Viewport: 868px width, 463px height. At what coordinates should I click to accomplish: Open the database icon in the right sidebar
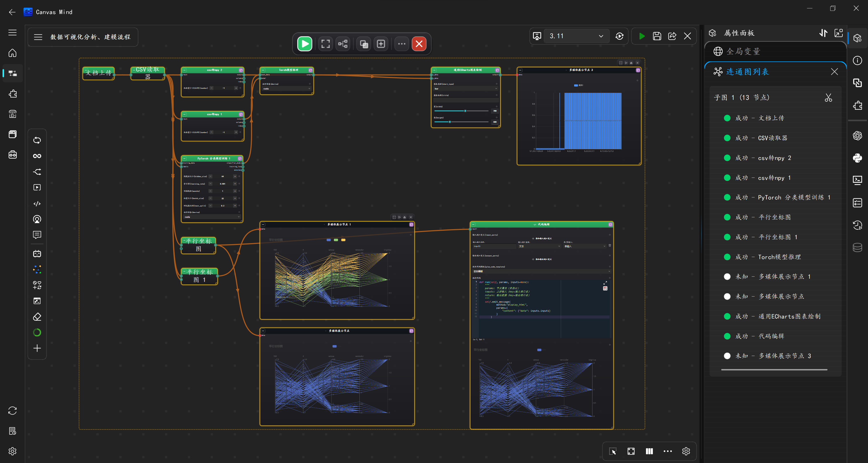[857, 248]
